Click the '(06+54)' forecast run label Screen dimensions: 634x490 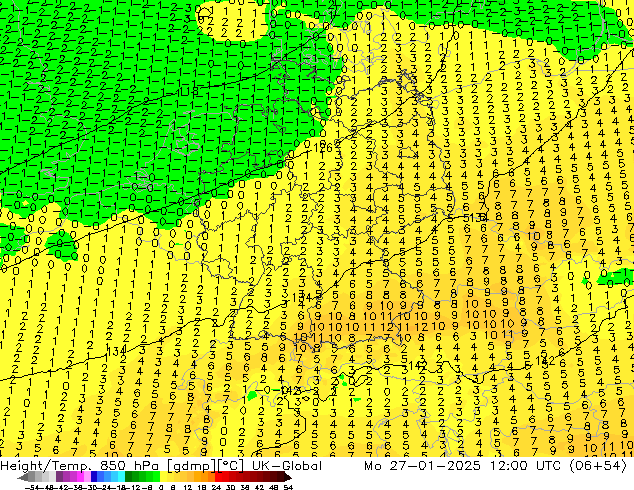tap(598, 465)
